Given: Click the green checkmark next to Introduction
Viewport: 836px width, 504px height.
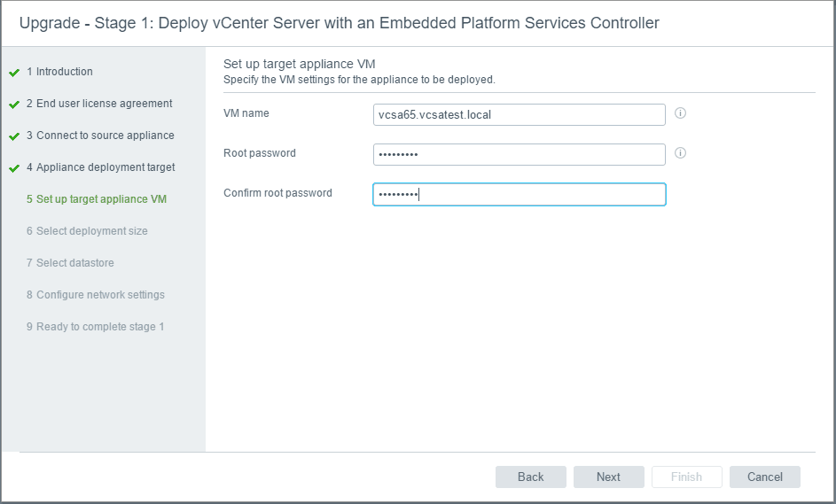Looking at the screenshot, I should pos(14,73).
